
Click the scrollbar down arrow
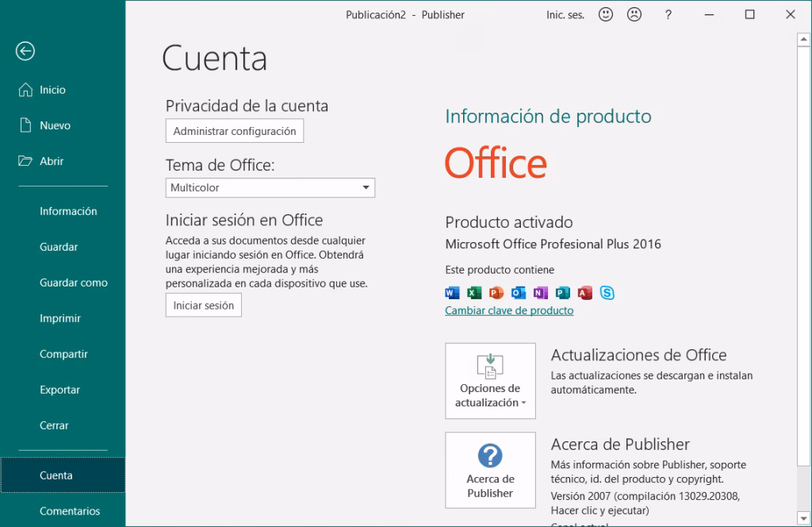(x=803, y=517)
